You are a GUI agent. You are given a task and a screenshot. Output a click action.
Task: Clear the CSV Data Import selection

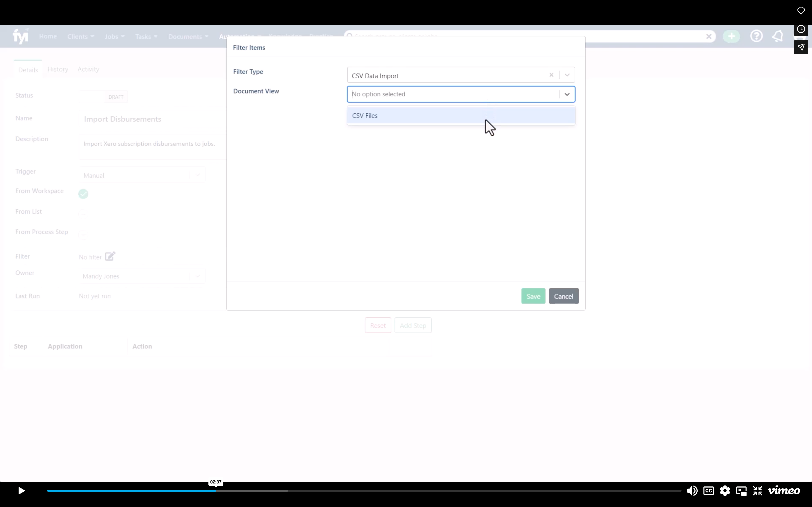(x=551, y=75)
